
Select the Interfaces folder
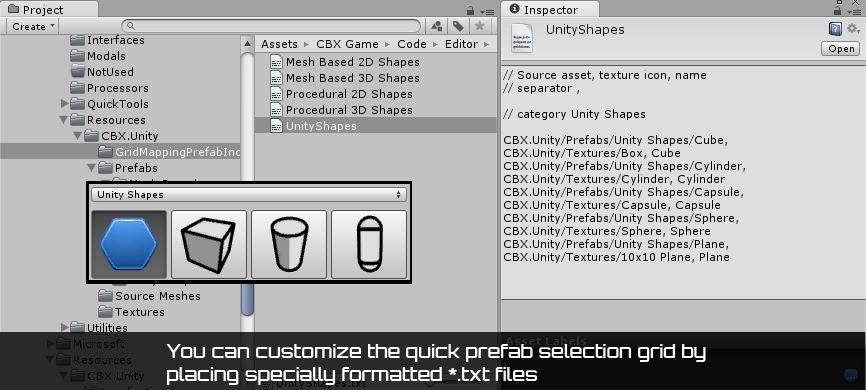pos(115,40)
